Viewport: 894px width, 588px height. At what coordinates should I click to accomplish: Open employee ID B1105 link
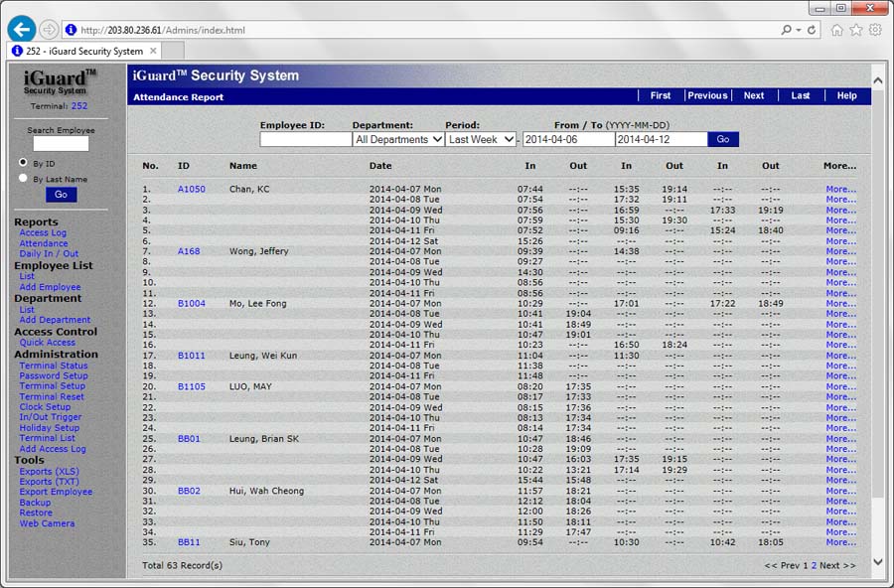[191, 386]
